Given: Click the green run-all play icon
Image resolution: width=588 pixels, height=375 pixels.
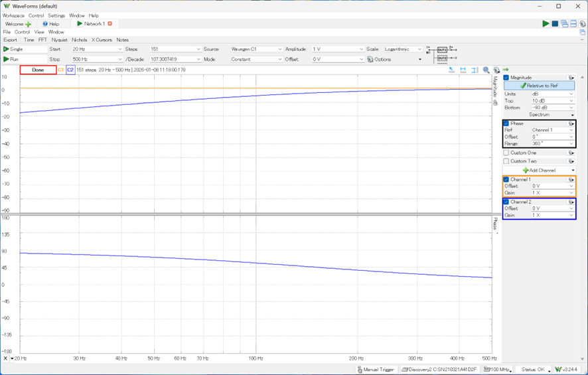Looking at the screenshot, I should tap(546, 24).
